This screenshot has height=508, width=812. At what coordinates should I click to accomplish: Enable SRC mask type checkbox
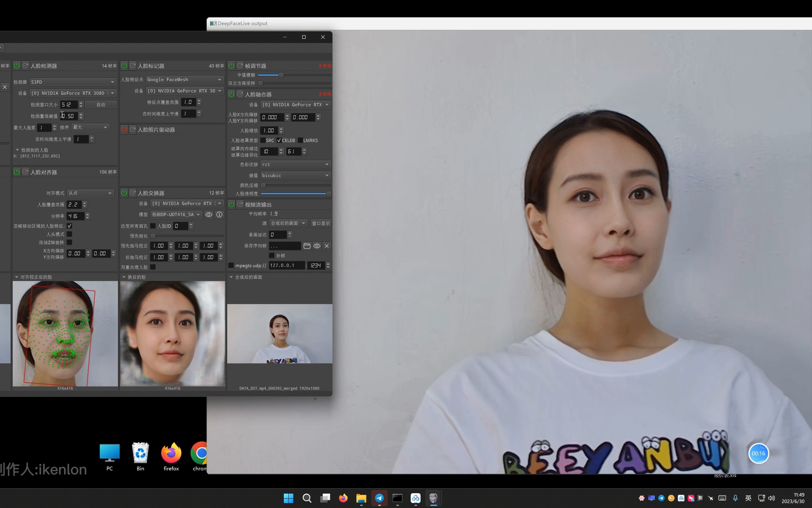(x=263, y=140)
